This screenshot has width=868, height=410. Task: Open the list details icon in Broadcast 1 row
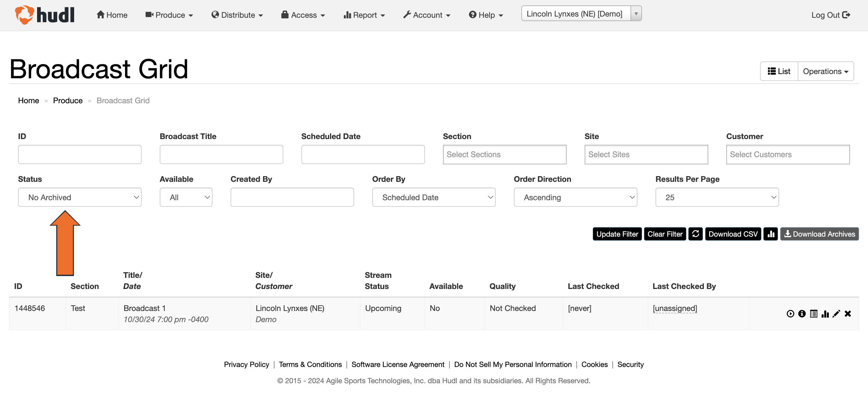[x=813, y=314]
